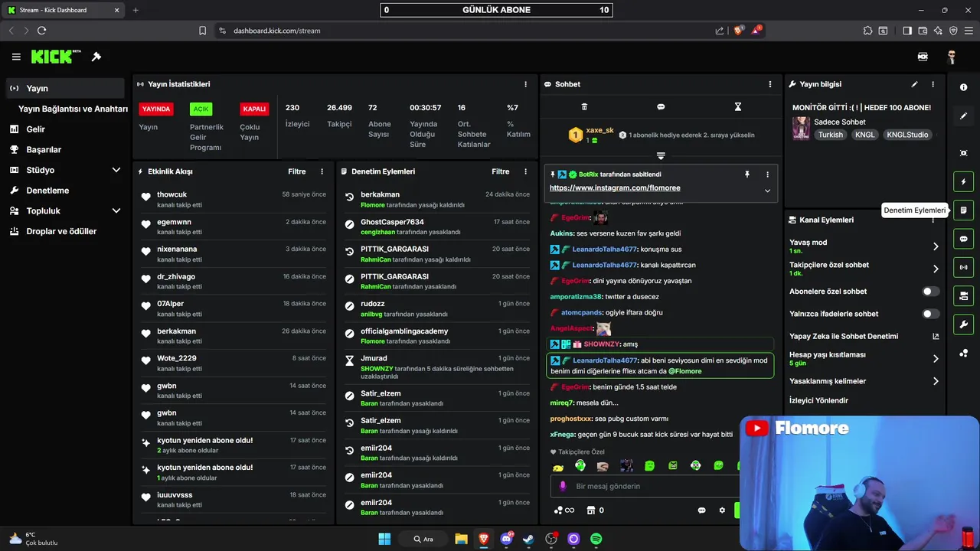Click the YAYINDA live status badge
This screenshot has width=980, height=551.
click(x=156, y=109)
